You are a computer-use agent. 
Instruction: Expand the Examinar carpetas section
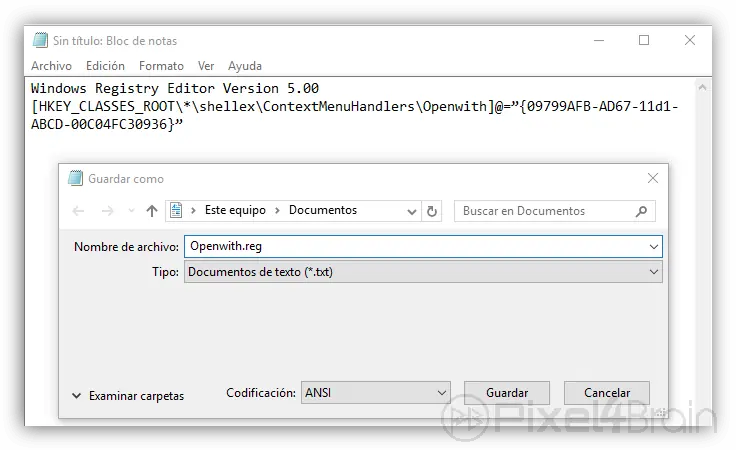tap(128, 396)
